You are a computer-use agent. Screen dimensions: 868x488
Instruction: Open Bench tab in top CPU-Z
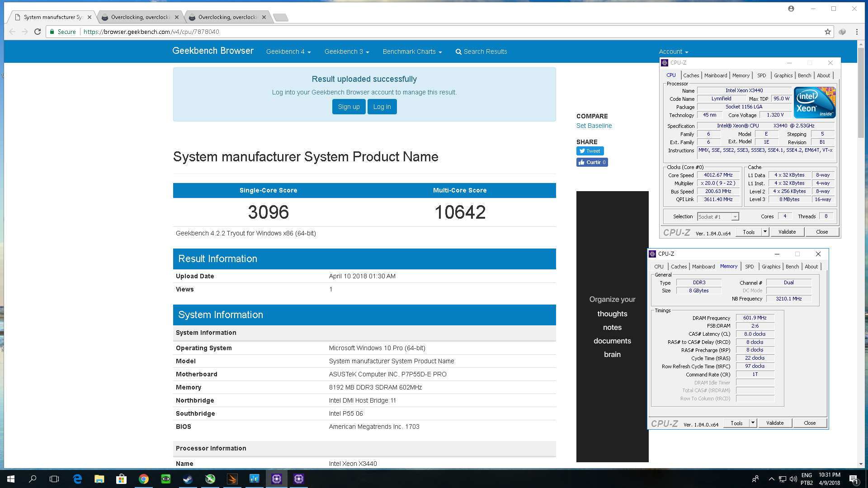tap(805, 75)
